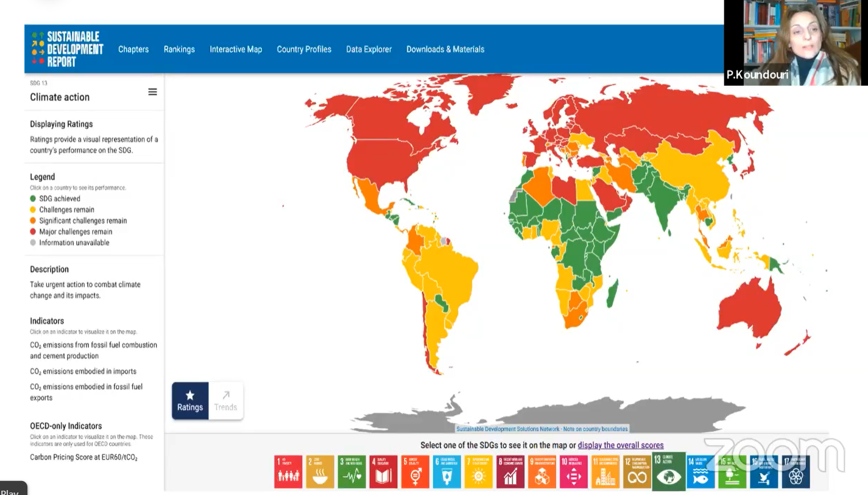Screen dimensions: 868x495
Task: Click the 'display the overall scores' link
Action: (620, 445)
